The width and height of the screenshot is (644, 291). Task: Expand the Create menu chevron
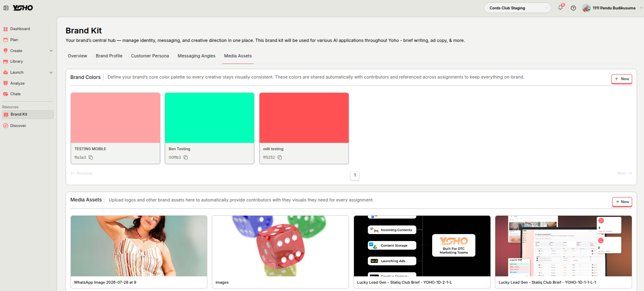point(51,51)
